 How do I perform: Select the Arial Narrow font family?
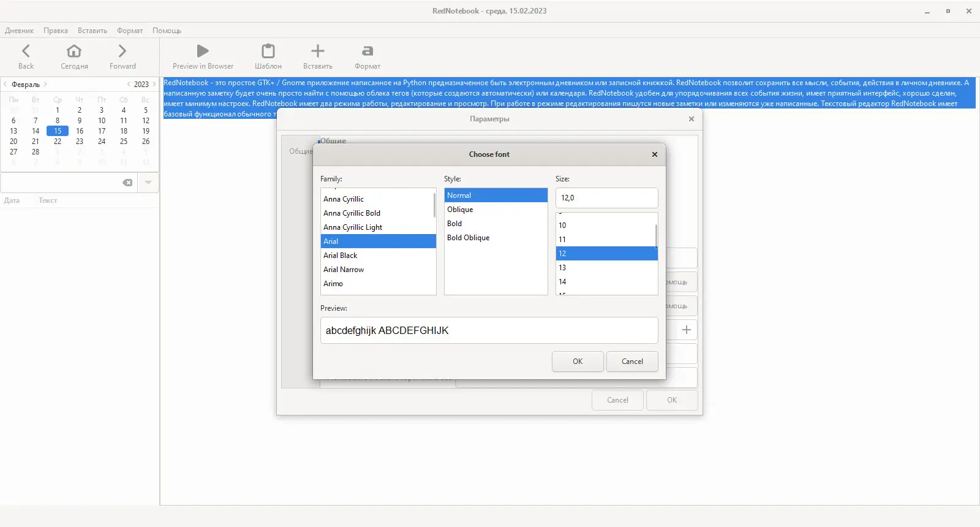click(378, 270)
